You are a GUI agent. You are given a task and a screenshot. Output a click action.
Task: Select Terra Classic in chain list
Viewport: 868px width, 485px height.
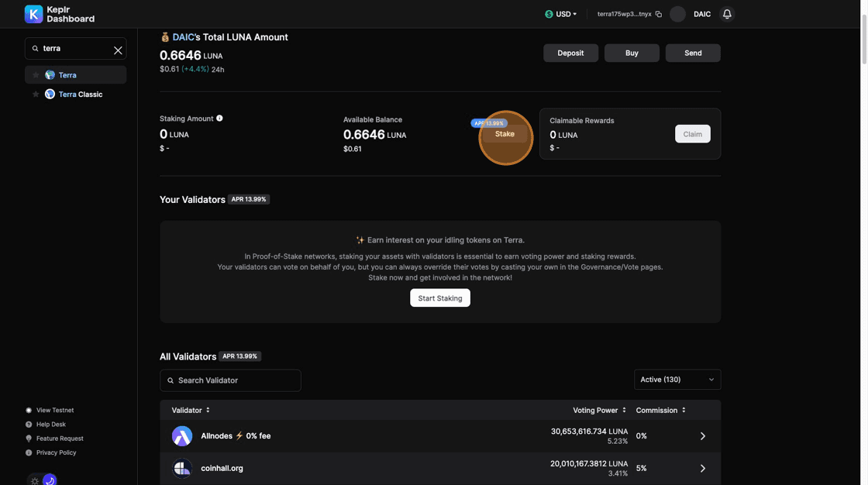click(x=80, y=95)
